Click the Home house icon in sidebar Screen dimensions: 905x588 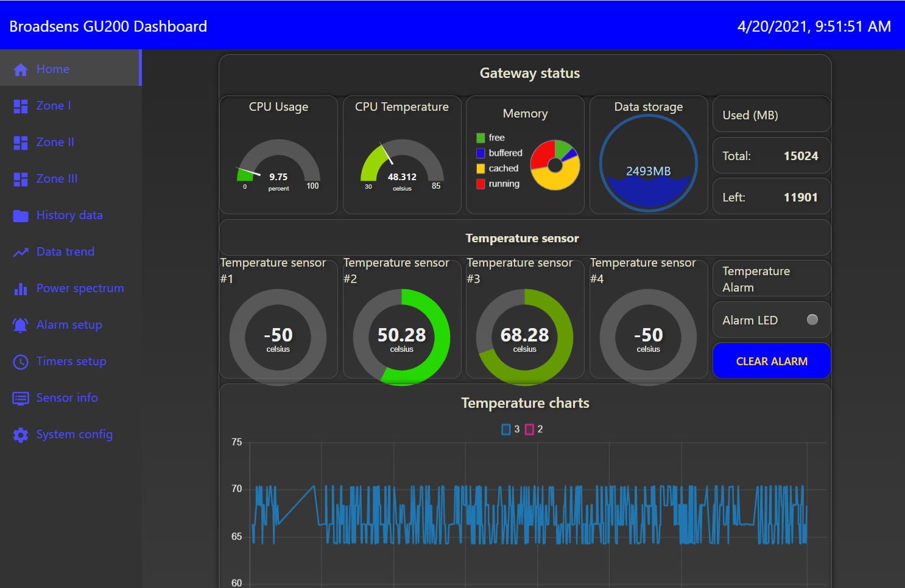coord(21,69)
